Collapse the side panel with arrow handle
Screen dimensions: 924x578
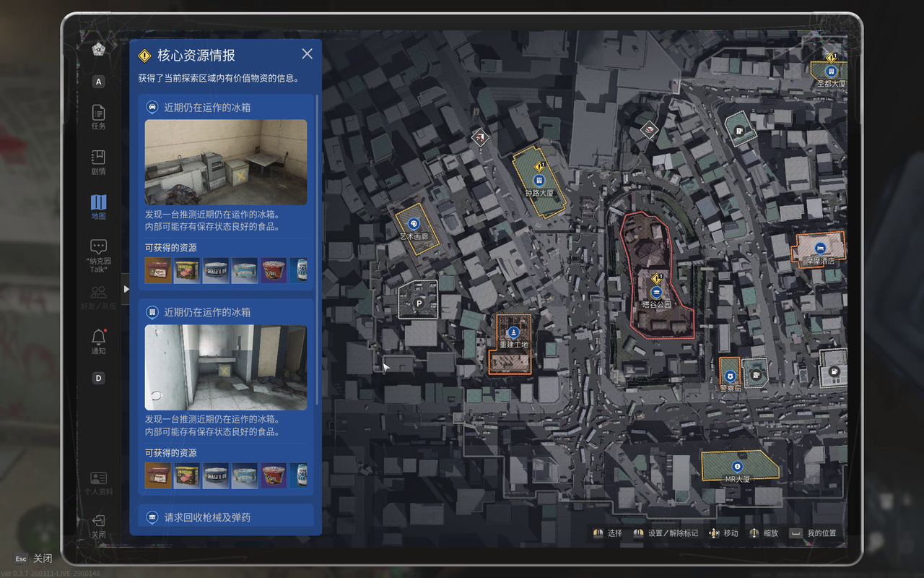coord(126,289)
